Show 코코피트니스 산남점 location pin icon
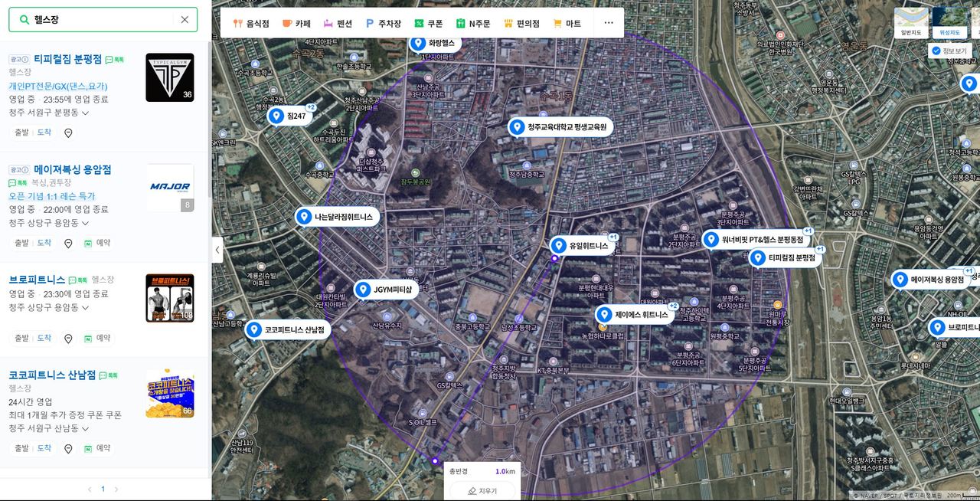 (x=68, y=449)
